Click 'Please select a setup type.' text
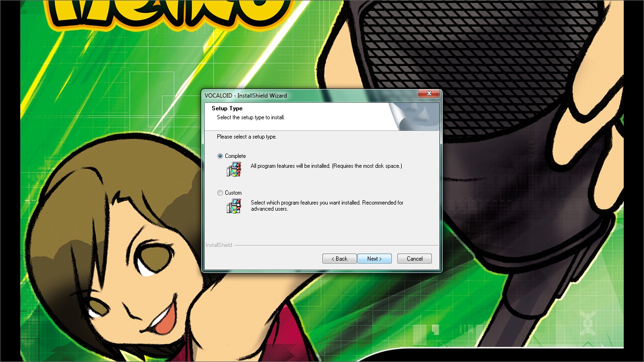This screenshot has height=362, width=644. coord(247,137)
